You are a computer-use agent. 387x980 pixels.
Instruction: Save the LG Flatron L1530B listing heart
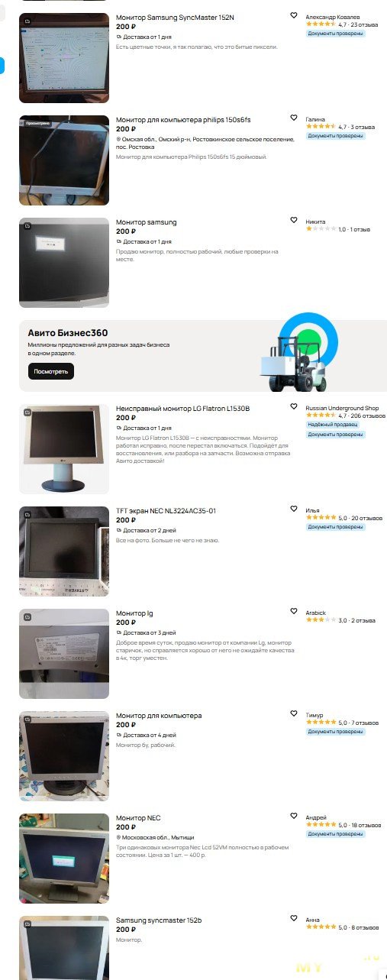pos(294,406)
